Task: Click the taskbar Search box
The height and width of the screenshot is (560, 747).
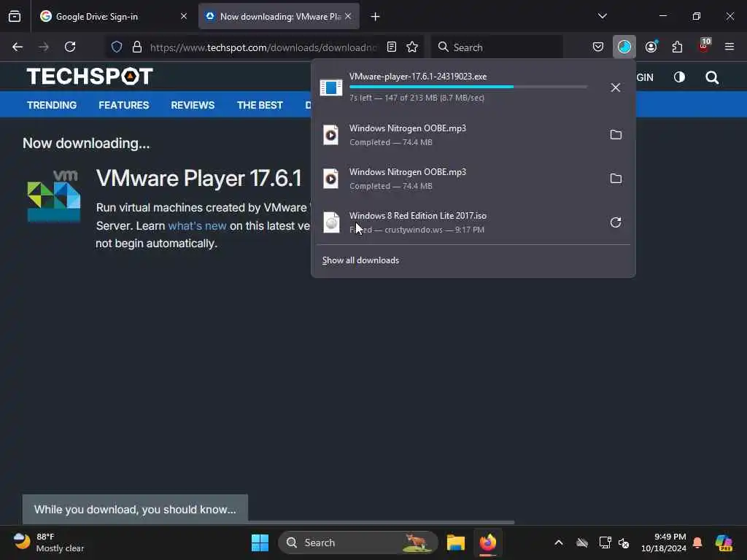Action: 357,542
